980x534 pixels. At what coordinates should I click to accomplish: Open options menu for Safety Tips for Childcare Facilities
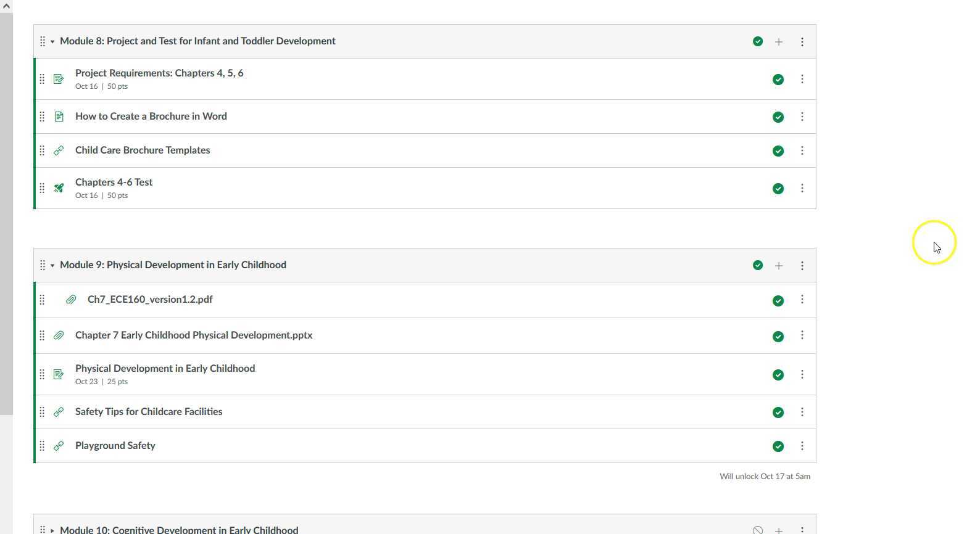[x=802, y=412]
